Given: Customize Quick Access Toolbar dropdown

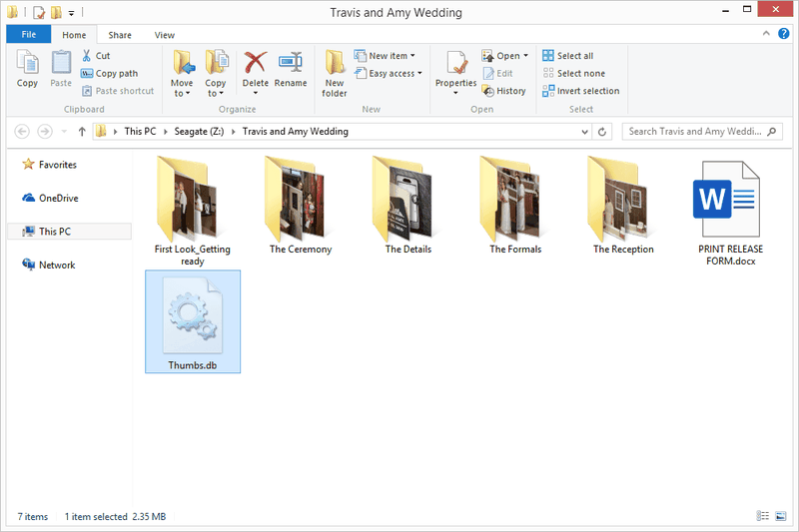Looking at the screenshot, I should click(71, 13).
